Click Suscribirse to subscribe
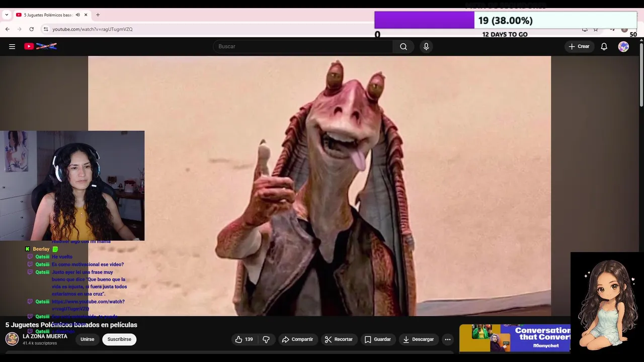This screenshot has height=362, width=644. pyautogui.click(x=119, y=339)
